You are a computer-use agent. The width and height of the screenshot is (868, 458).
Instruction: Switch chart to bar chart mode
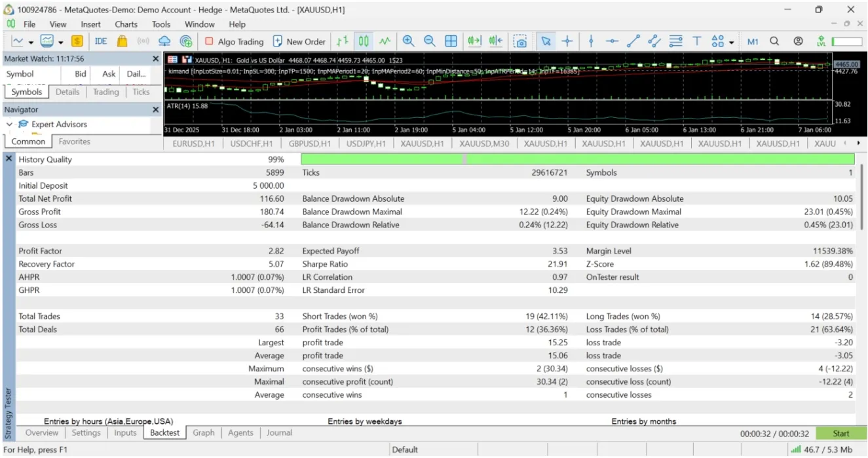[342, 41]
